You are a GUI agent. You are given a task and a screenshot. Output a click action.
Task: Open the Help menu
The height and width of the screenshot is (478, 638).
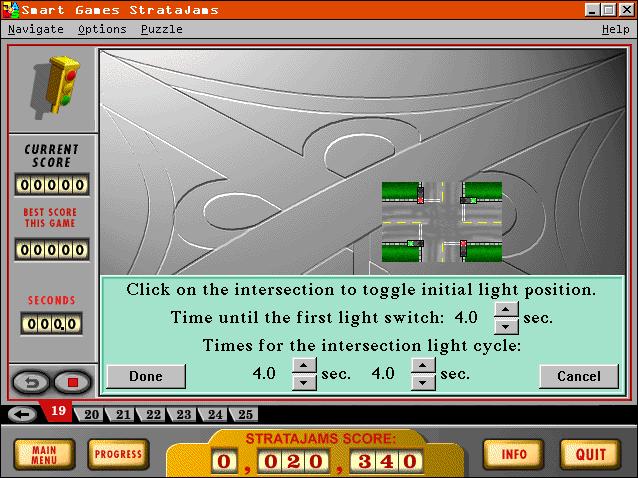click(x=616, y=29)
